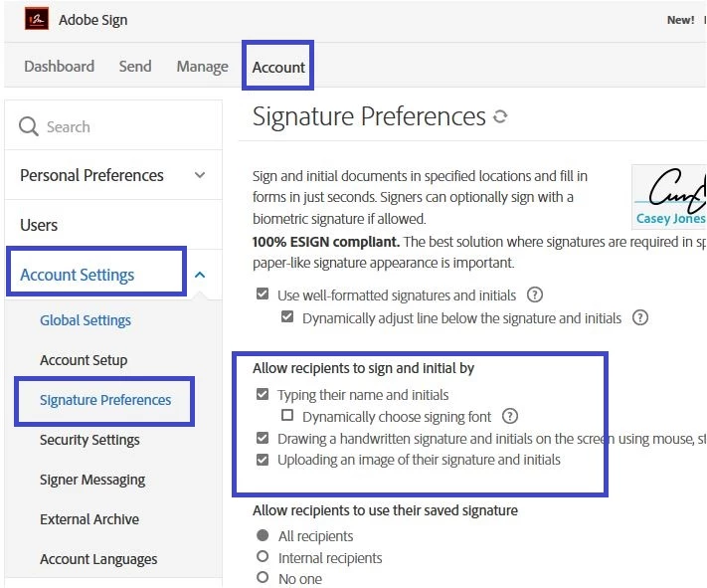The width and height of the screenshot is (707, 588).
Task: Open Security Settings
Action: (x=89, y=440)
